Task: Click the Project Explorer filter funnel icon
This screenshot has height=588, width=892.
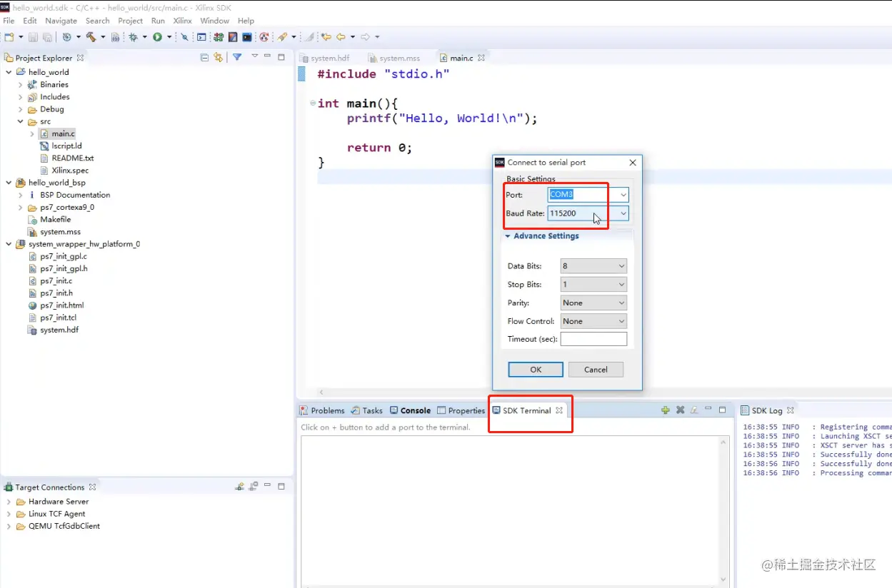Action: tap(237, 57)
